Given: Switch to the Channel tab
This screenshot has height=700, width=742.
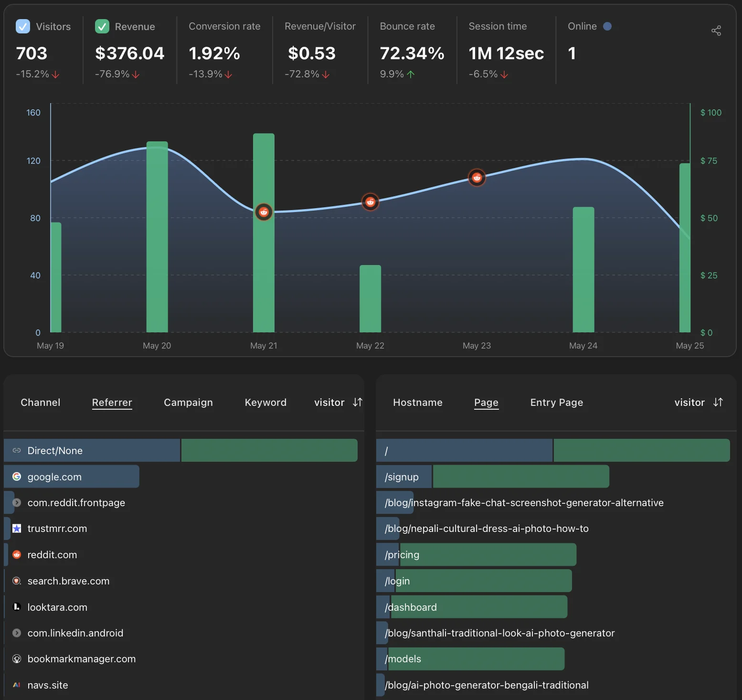Looking at the screenshot, I should [x=41, y=403].
